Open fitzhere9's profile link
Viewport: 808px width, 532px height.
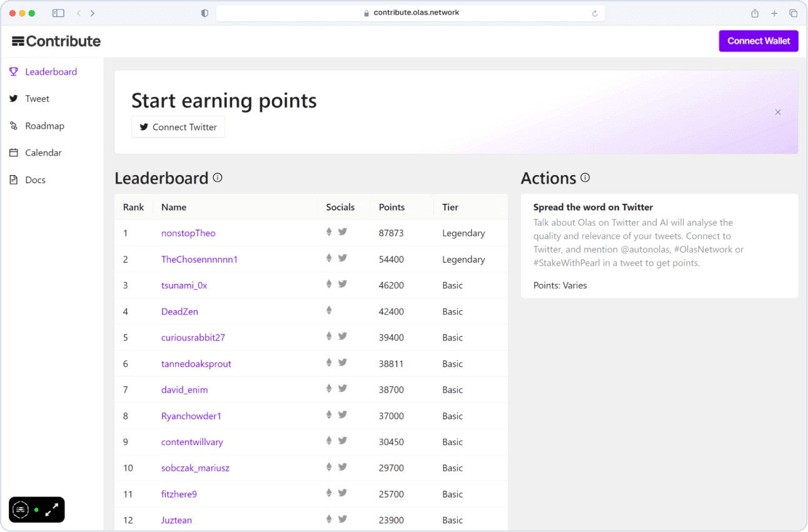(179, 494)
